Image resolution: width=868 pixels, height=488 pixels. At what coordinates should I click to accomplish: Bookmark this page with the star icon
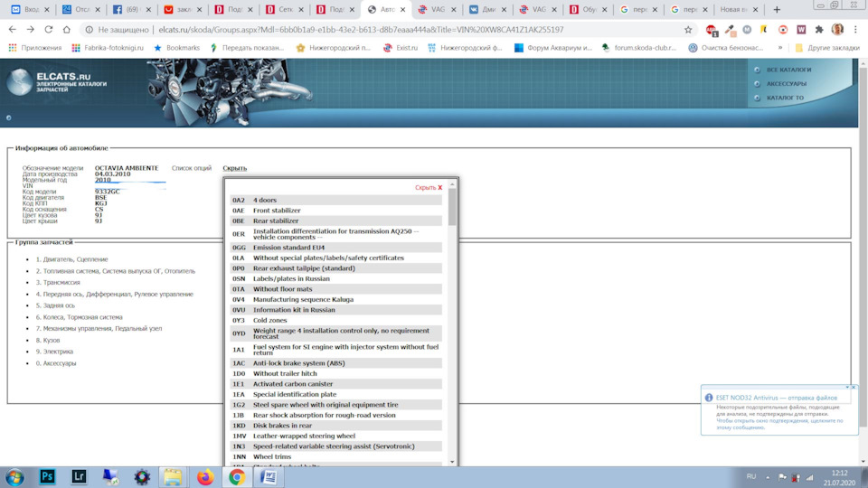pos(688,30)
